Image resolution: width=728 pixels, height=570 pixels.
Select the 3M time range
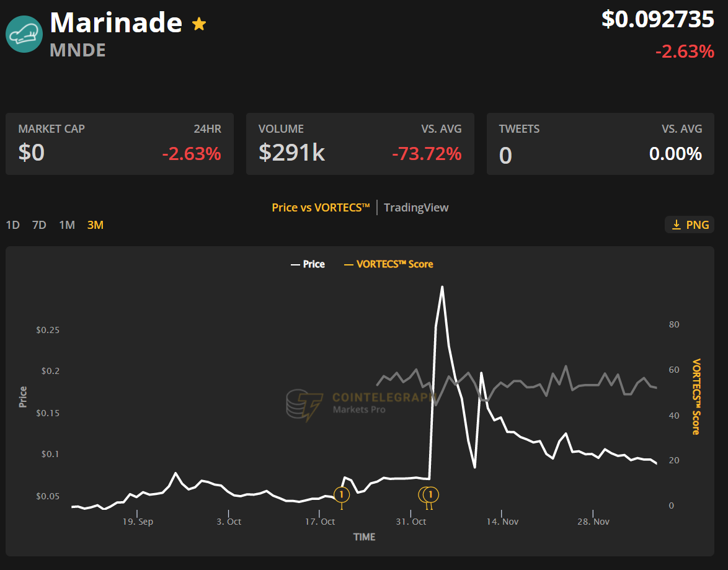95,225
